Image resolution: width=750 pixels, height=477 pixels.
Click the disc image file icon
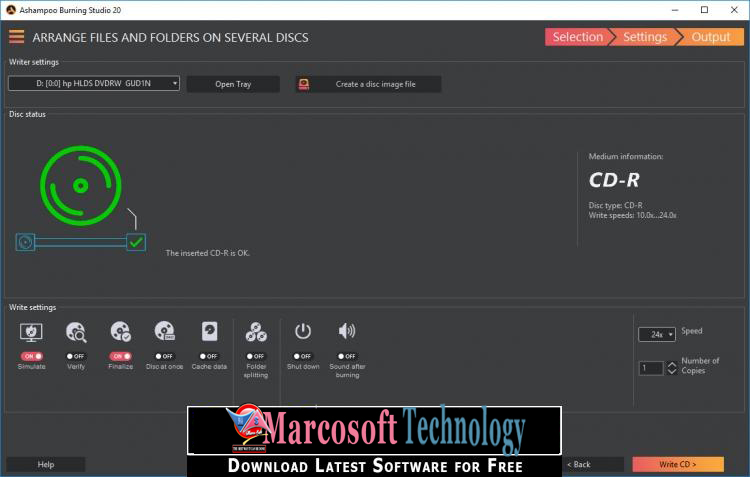coord(304,84)
